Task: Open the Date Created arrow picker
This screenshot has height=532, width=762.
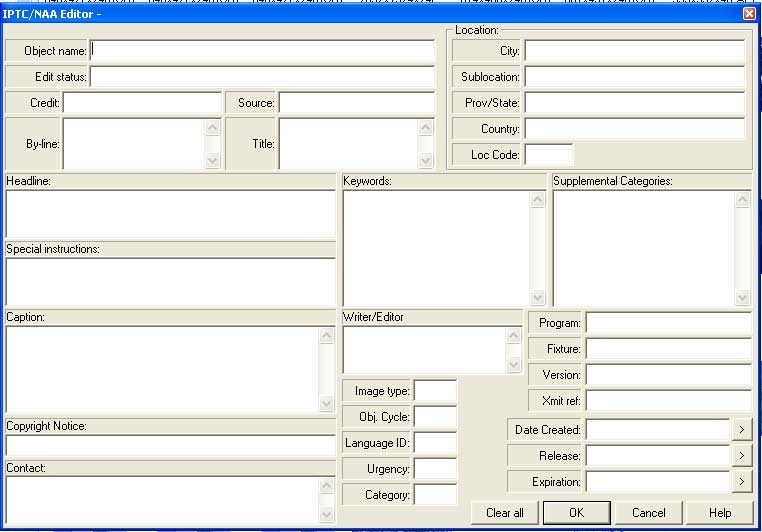Action: [741, 430]
